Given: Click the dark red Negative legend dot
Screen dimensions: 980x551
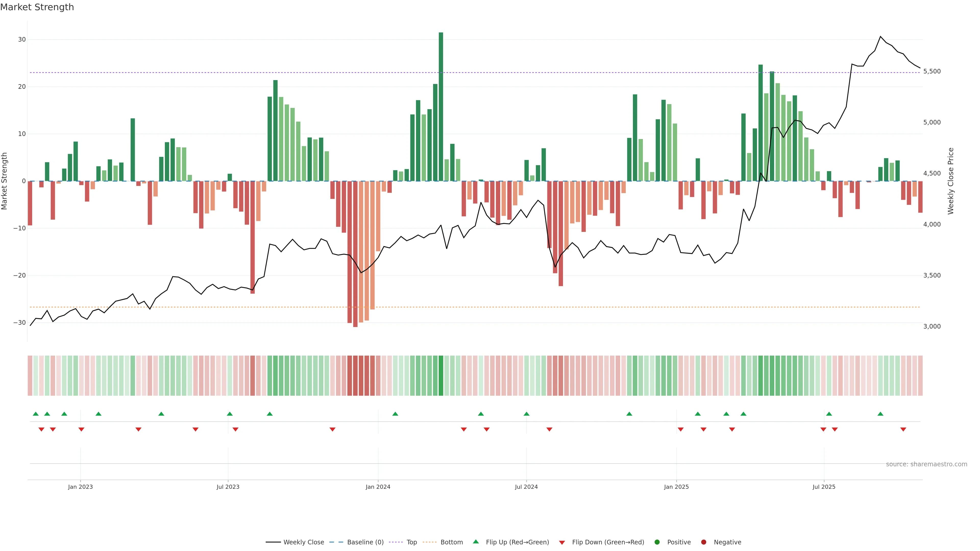Looking at the screenshot, I should (703, 542).
